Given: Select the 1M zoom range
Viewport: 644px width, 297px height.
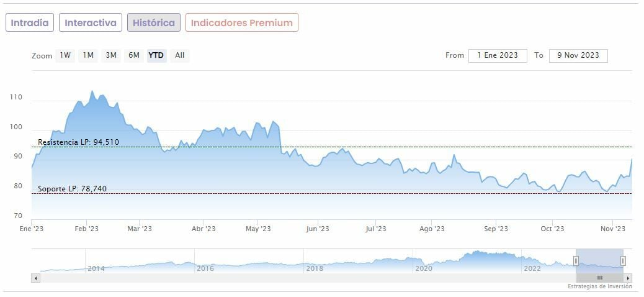Looking at the screenshot, I should click(x=88, y=55).
